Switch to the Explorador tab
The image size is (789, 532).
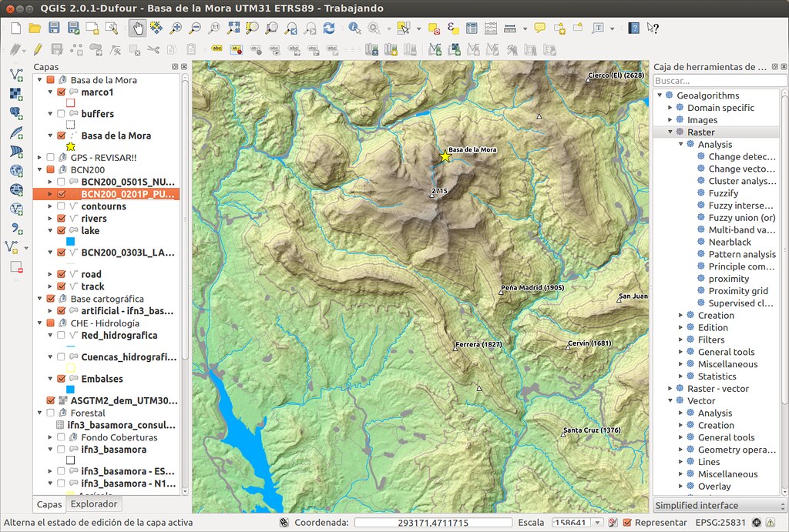[x=93, y=504]
